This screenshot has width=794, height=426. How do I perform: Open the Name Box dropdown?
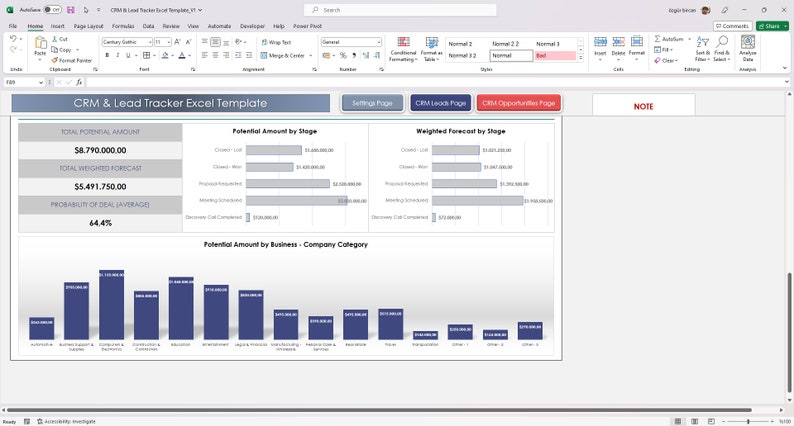tap(41, 82)
